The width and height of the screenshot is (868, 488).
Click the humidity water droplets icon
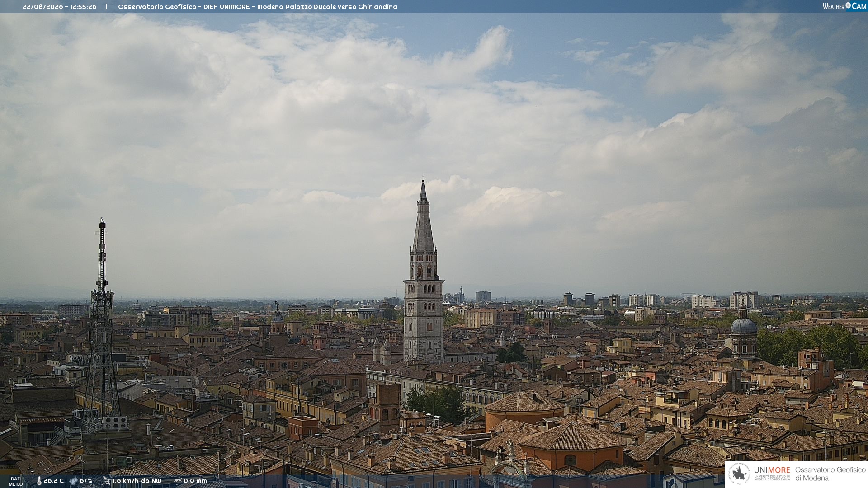(74, 481)
